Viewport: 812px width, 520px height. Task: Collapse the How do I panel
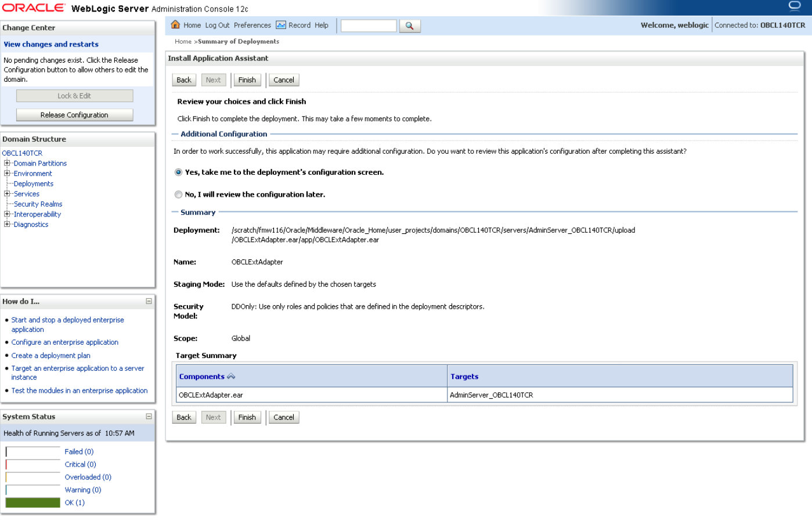(150, 301)
